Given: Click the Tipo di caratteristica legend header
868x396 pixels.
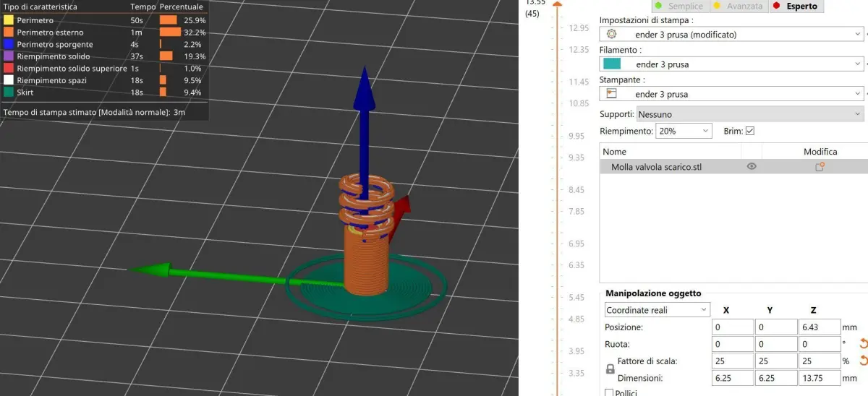Looking at the screenshot, I should click(41, 7).
